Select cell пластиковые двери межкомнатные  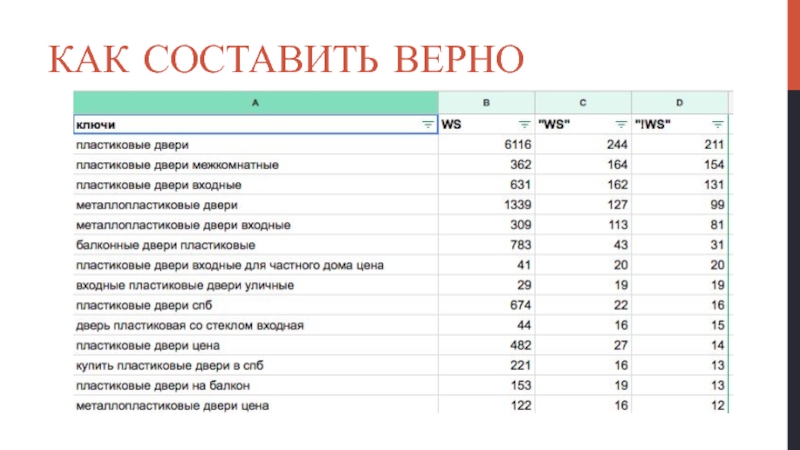tap(256, 165)
